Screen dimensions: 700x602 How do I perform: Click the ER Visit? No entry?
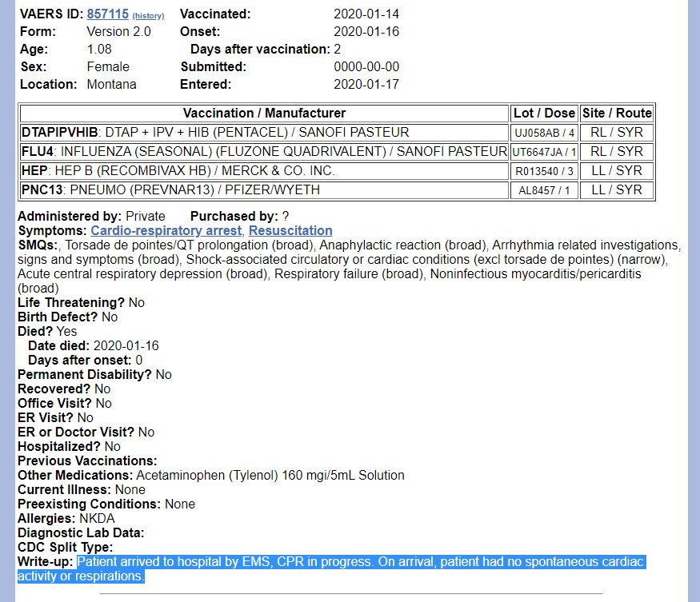(55, 417)
